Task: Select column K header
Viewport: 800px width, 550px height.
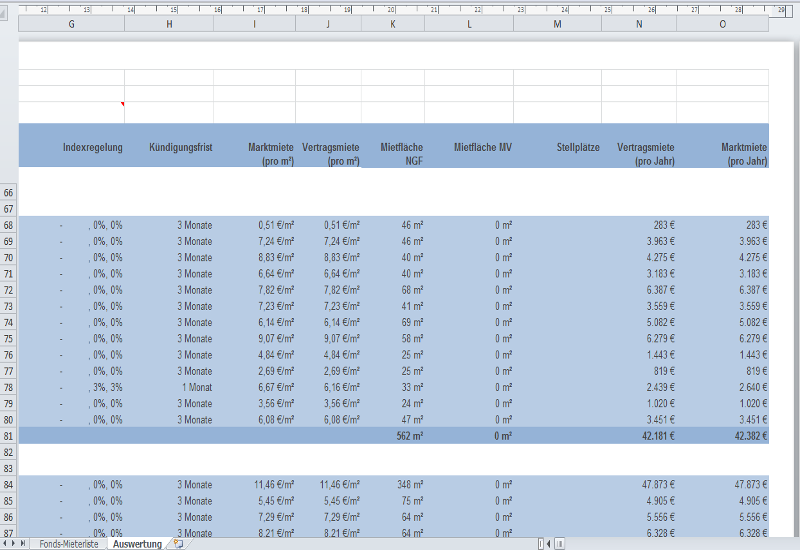Action: tap(393, 24)
